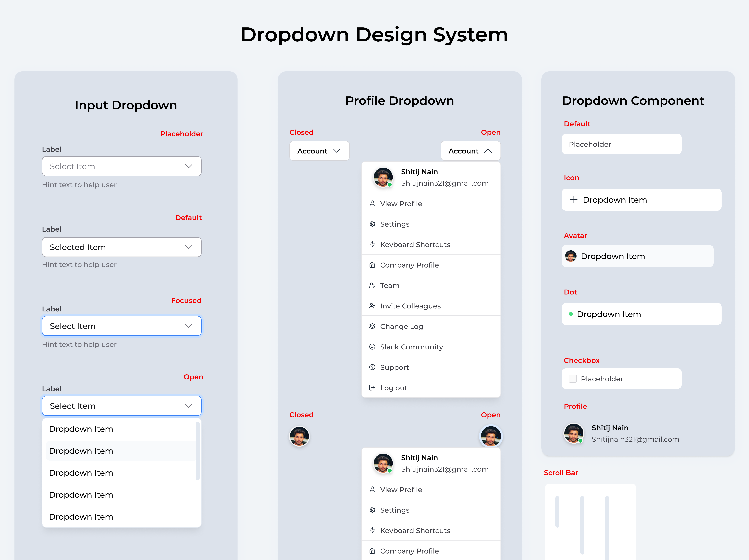Screen dimensions: 749x560
Task: Click the up chevron on the open Account button
Action: tap(488, 151)
